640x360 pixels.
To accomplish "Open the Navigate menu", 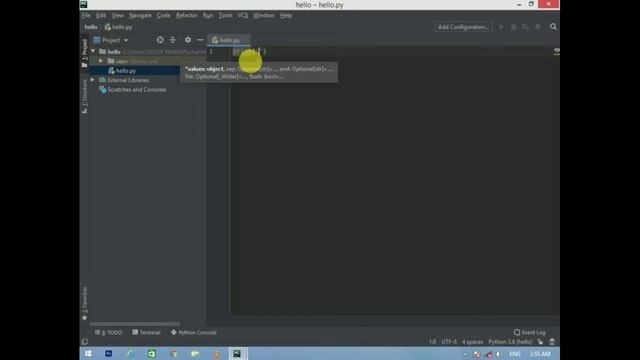I will click(140, 15).
